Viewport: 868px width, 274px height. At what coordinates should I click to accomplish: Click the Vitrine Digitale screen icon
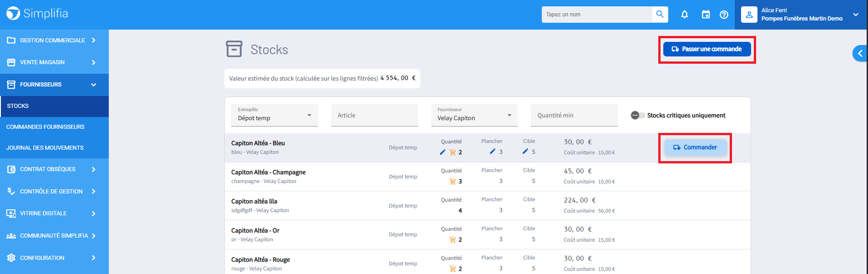coord(11,213)
